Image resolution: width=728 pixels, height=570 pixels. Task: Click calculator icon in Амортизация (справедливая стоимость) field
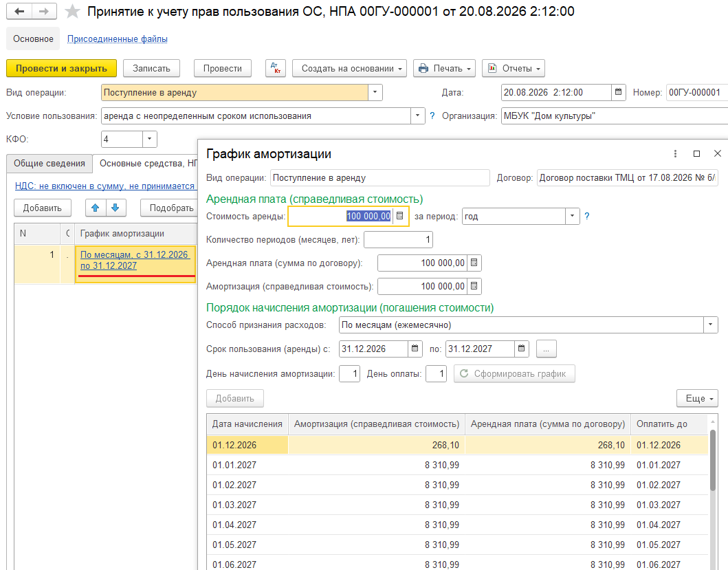(474, 286)
